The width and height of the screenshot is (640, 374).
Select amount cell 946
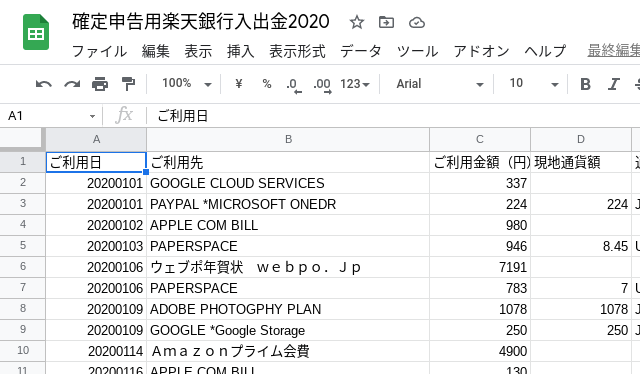click(x=480, y=246)
